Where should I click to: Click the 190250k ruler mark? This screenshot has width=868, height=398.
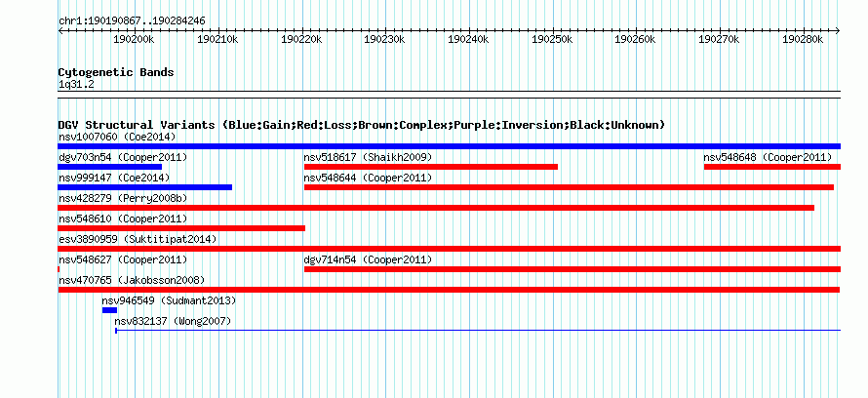[x=553, y=40]
